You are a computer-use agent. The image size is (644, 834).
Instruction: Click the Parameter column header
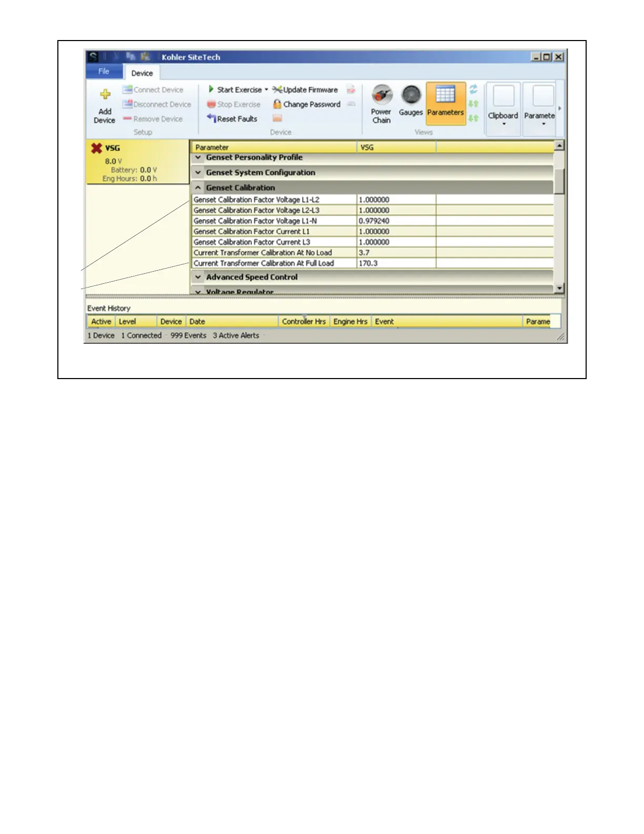click(274, 147)
